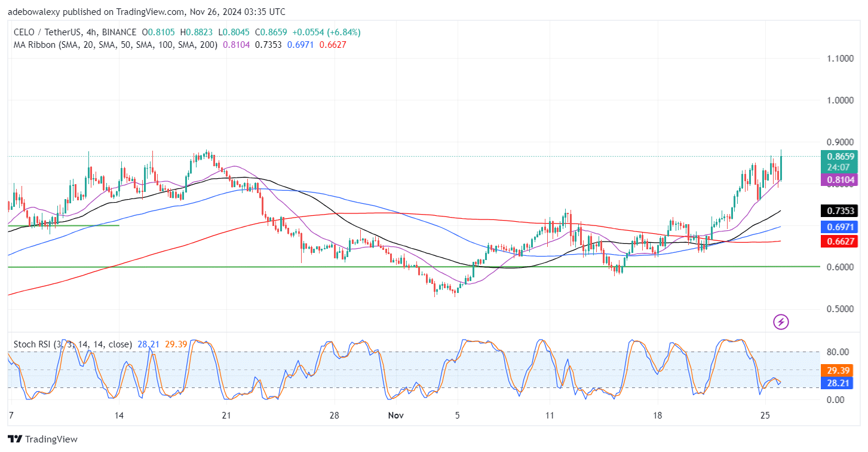The height and width of the screenshot is (452, 868).
Task: Click the 24:07 candle countdown timer
Action: 839,167
